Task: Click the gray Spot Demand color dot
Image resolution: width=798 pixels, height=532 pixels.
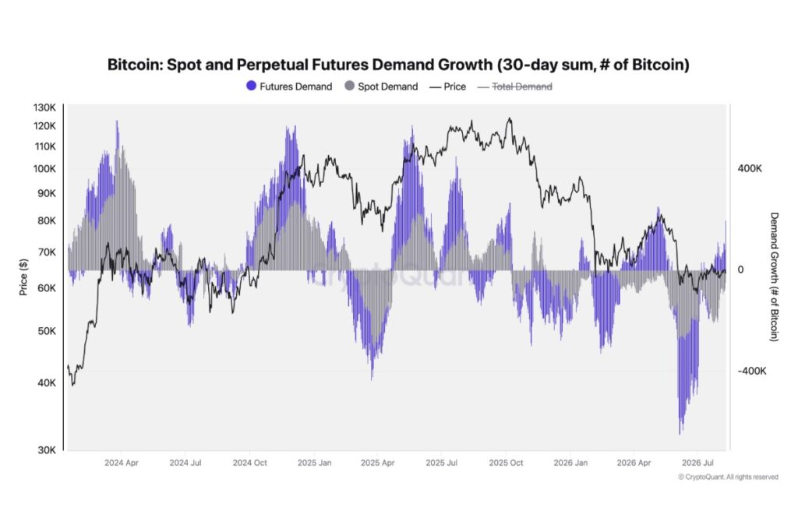Action: 349,86
